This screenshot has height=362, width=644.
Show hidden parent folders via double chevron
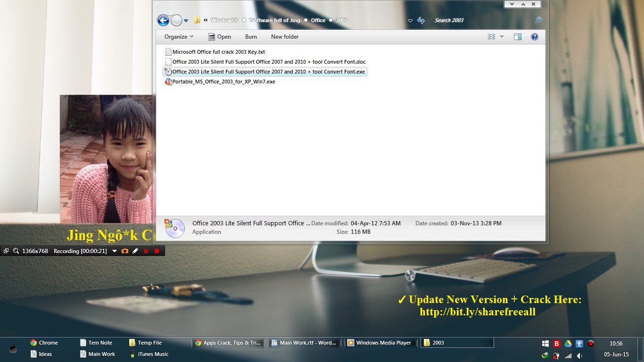[206, 20]
